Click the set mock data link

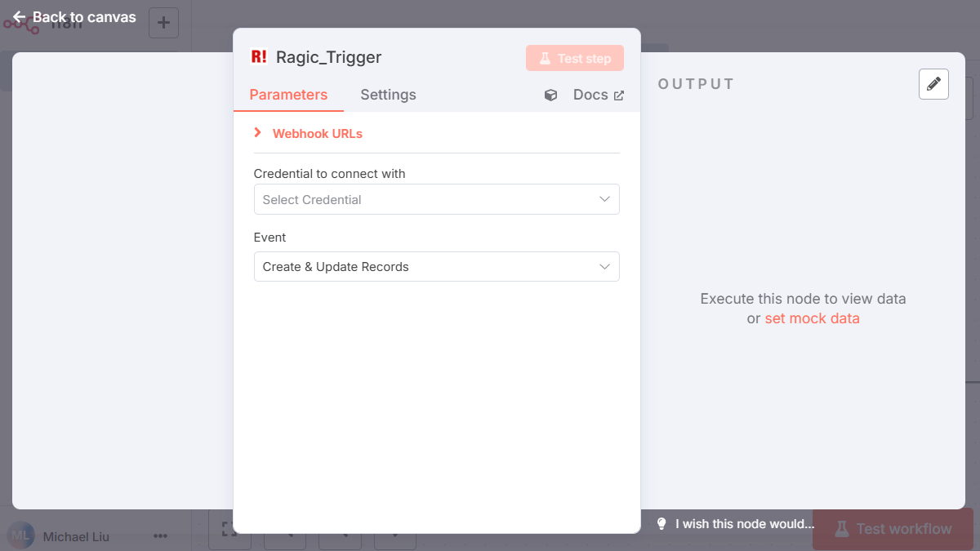812,318
